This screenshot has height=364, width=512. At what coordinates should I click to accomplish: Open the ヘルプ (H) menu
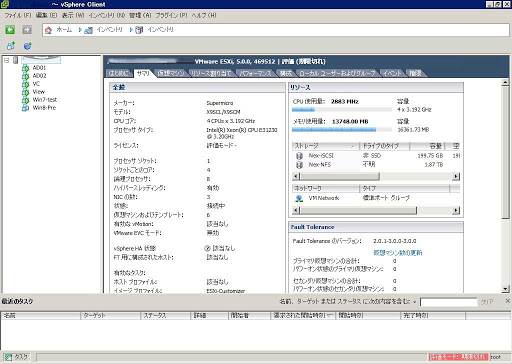click(204, 15)
